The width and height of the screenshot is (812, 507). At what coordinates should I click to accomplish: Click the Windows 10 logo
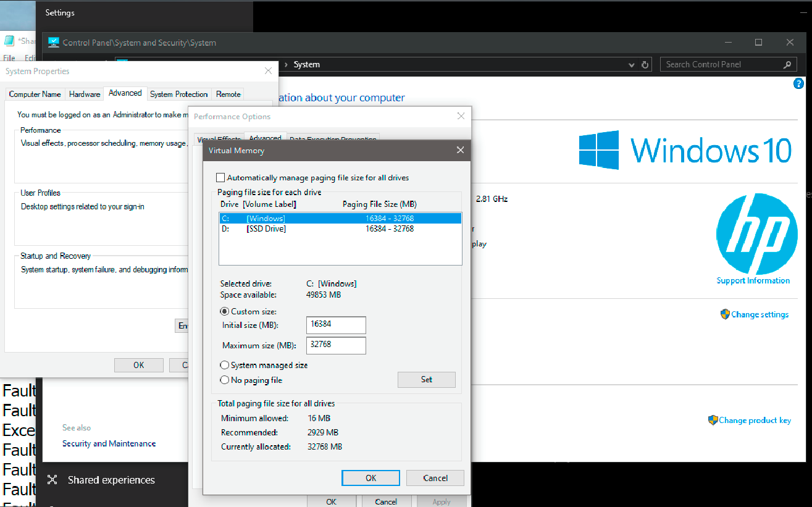685,150
